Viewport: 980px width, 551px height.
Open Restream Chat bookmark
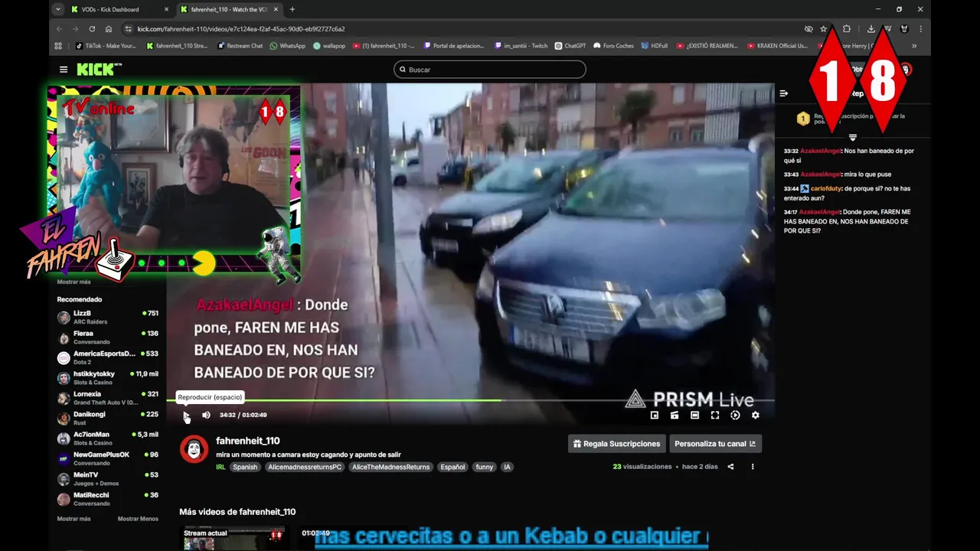(240, 46)
